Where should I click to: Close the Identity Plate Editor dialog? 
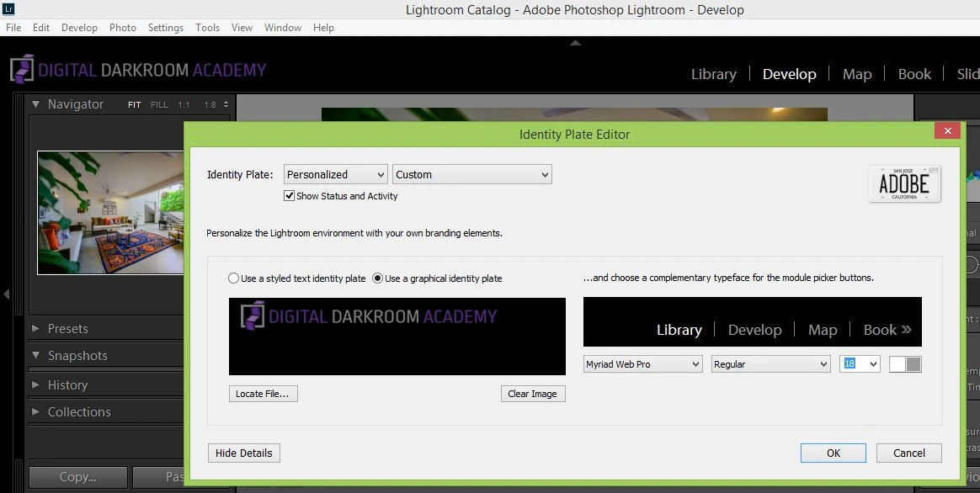tap(947, 130)
